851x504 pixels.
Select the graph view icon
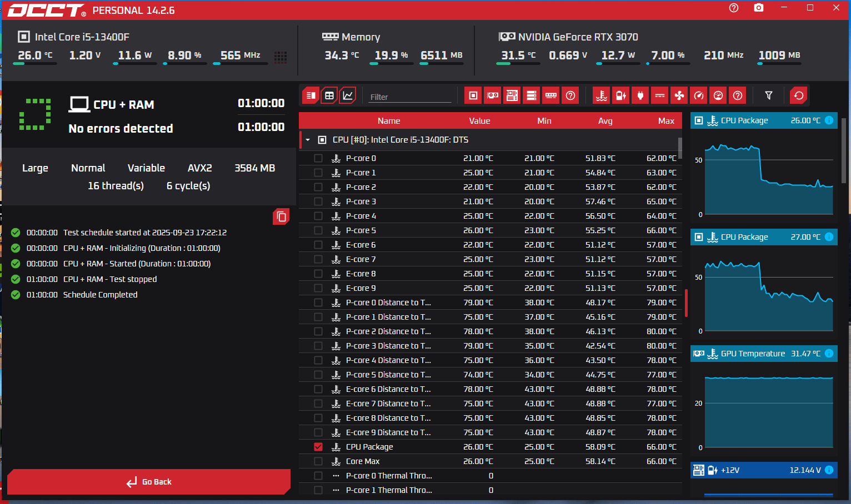[x=348, y=95]
